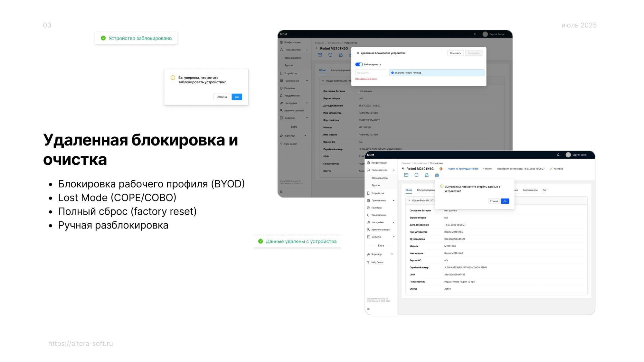Click envelope message icon in front window toolbar
This screenshot has height=362, width=644.
[406, 175]
